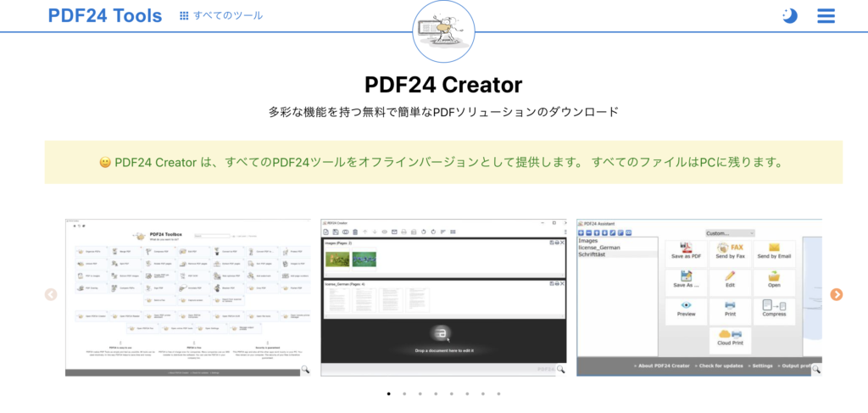868x413 pixels.
Task: Click the PDF24 Toolbox search field
Action: click(x=211, y=236)
